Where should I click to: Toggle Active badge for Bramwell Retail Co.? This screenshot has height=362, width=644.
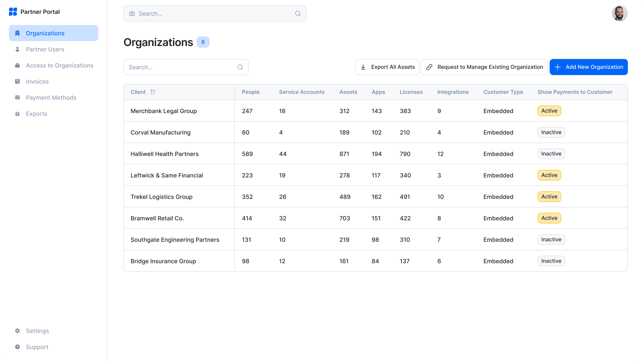[x=549, y=218]
